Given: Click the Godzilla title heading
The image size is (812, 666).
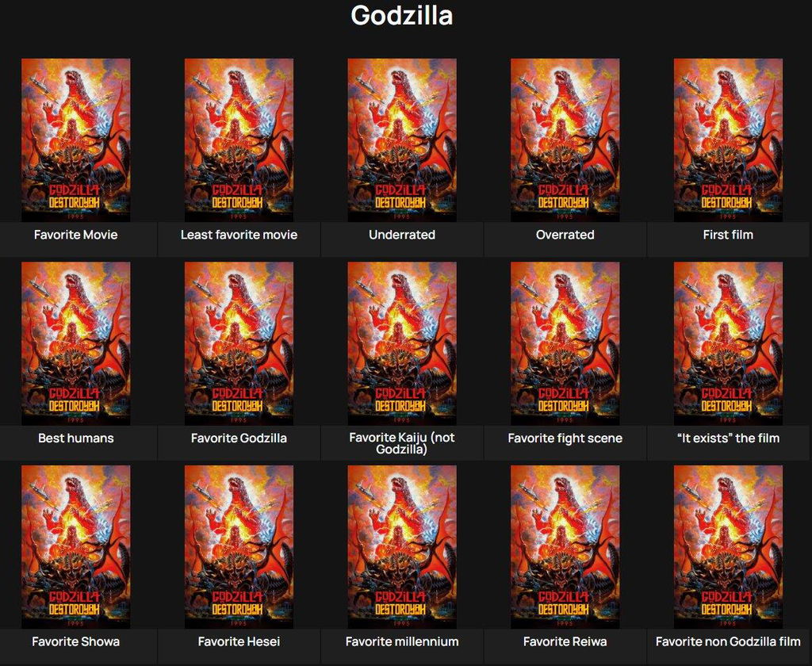Looking at the screenshot, I should pyautogui.click(x=402, y=15).
